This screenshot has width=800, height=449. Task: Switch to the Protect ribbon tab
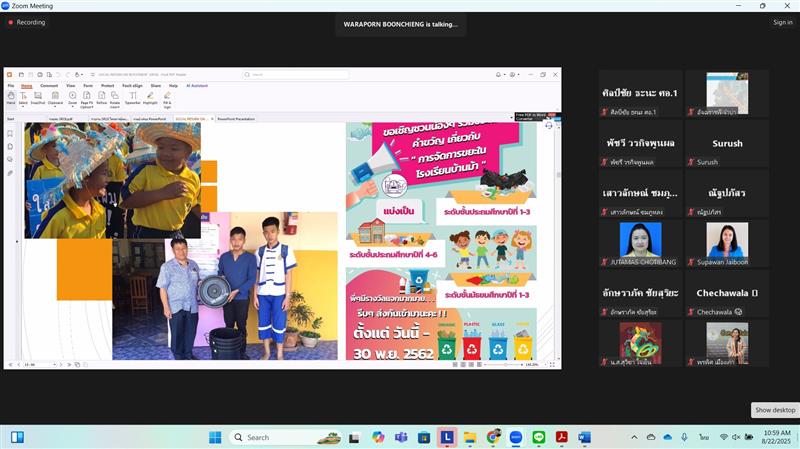[x=107, y=86]
